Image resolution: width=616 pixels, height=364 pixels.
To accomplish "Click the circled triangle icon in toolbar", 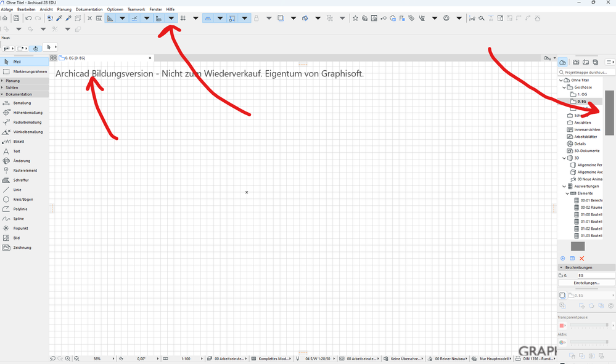I will (x=446, y=18).
